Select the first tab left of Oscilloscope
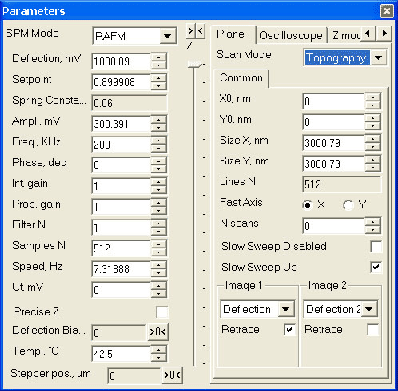 (231, 35)
